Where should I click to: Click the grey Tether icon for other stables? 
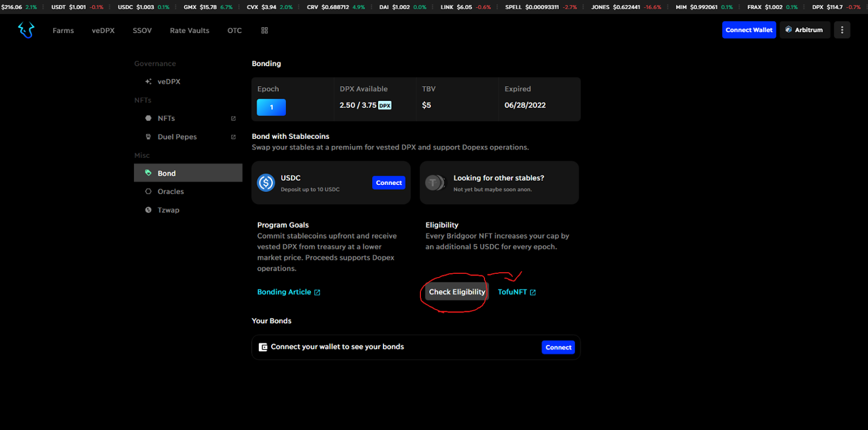coord(434,183)
